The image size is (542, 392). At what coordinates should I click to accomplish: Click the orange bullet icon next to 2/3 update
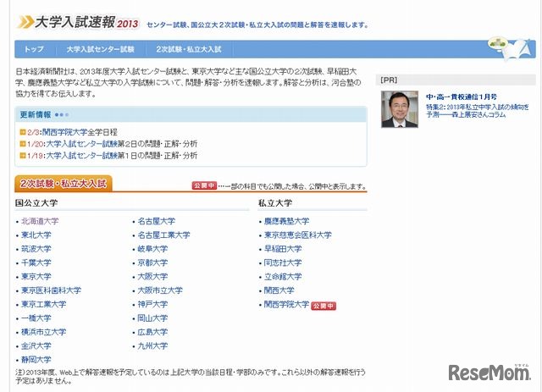point(23,132)
